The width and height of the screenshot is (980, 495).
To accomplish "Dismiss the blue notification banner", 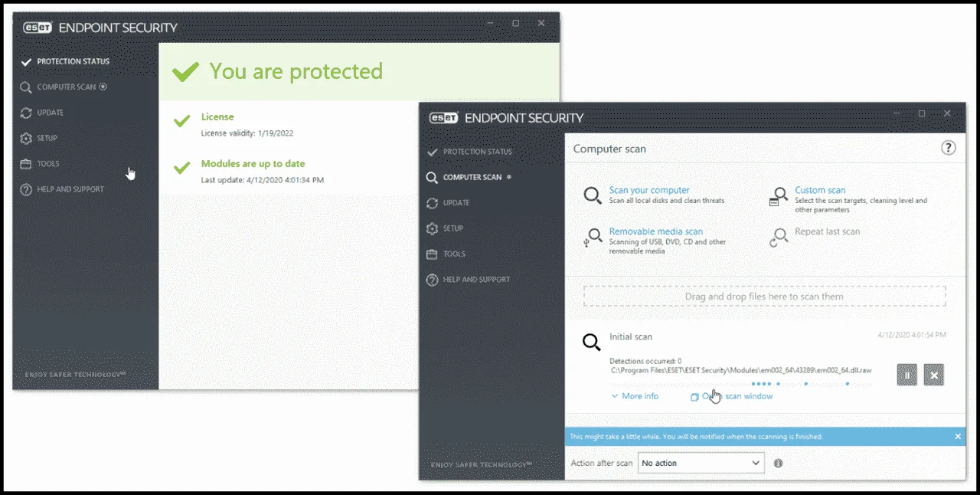I will tap(958, 437).
